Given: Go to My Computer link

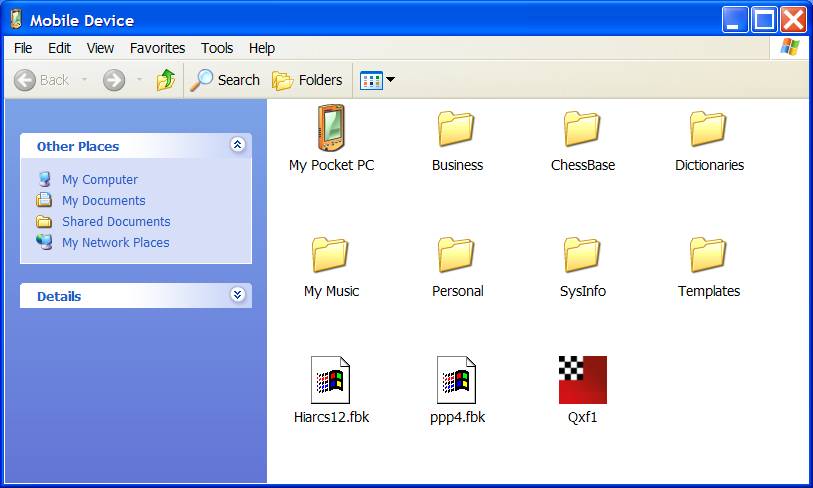Looking at the screenshot, I should 100,180.
